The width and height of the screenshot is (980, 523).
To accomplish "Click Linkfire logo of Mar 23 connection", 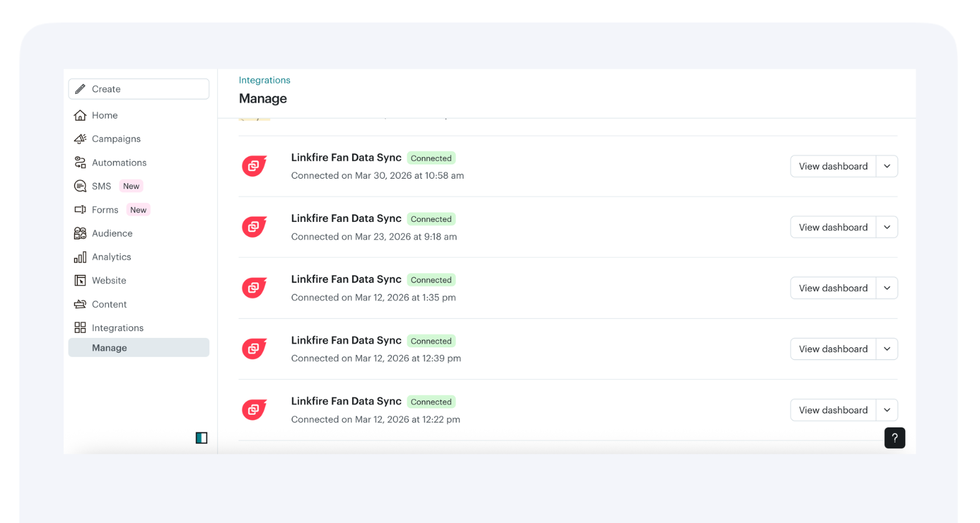I will tap(254, 227).
